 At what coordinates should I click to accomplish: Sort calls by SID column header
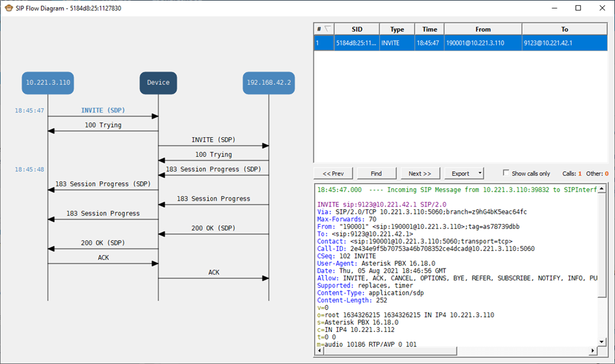point(356,29)
